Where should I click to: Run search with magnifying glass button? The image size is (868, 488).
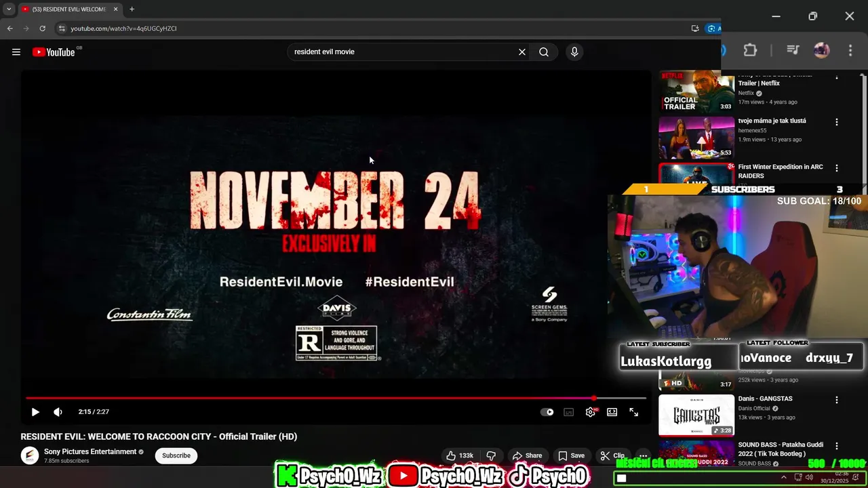[544, 52]
